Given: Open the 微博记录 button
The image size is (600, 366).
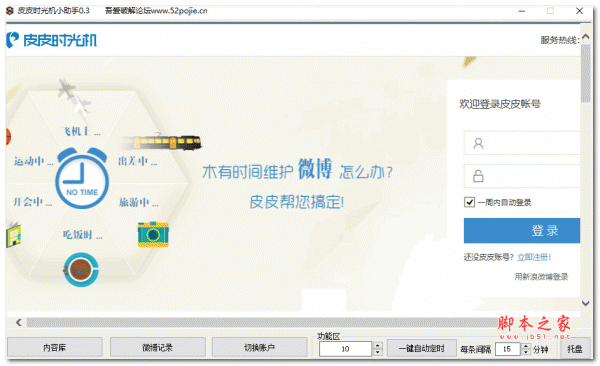Looking at the screenshot, I should (157, 348).
